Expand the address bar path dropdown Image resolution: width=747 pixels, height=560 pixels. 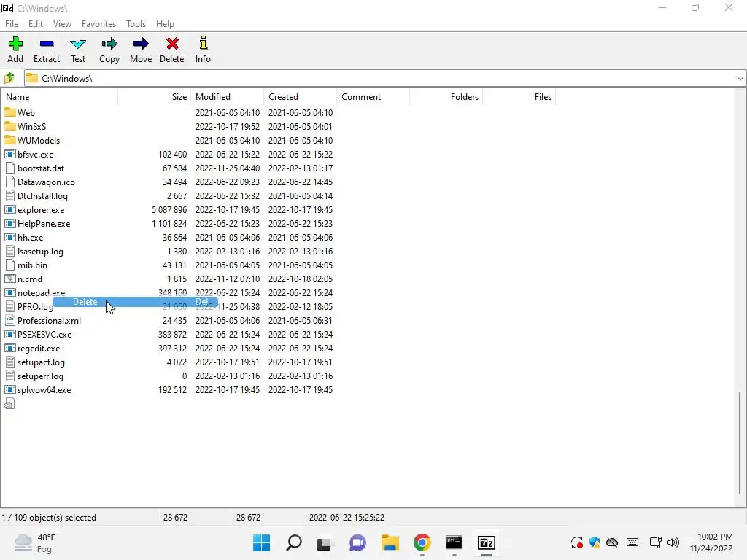coord(740,78)
